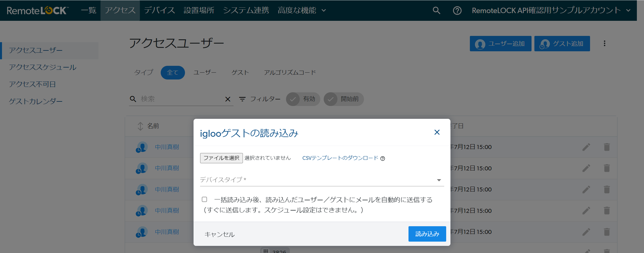644x253 pixels.
Task: Open アクセススケジュール in the sidebar
Action: pos(43,68)
